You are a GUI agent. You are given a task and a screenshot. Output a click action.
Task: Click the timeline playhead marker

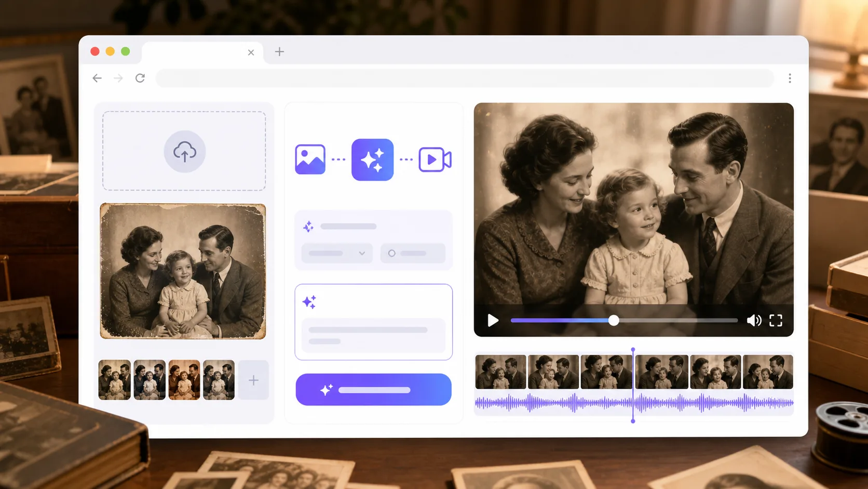click(633, 385)
